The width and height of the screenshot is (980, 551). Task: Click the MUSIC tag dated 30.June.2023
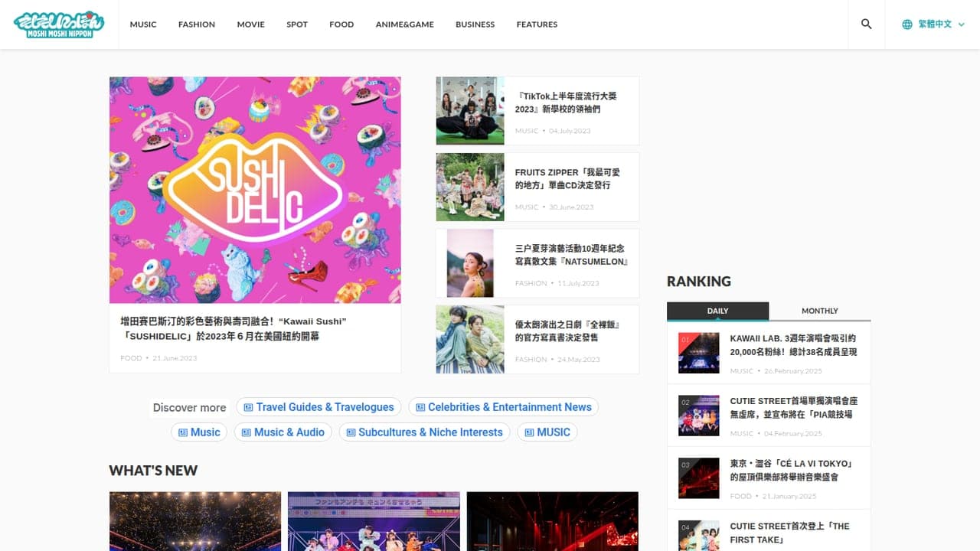point(527,207)
